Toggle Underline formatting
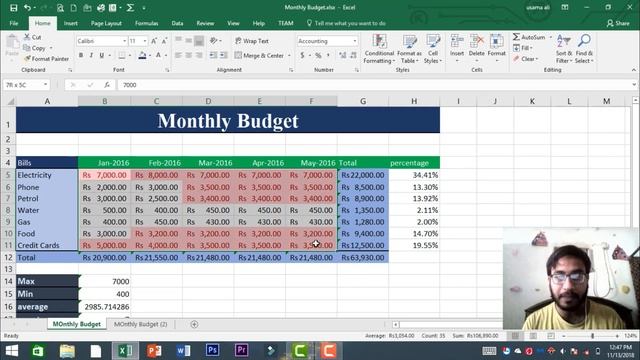 click(x=101, y=55)
